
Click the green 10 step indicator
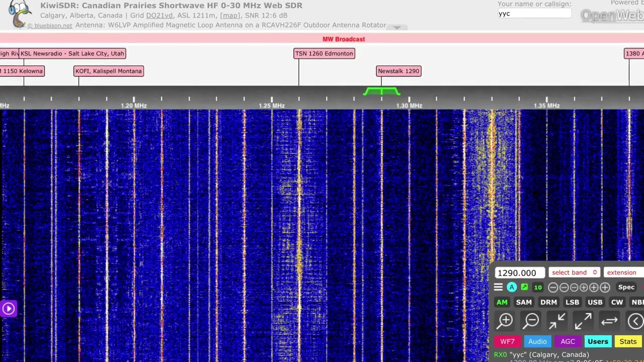[x=538, y=288]
